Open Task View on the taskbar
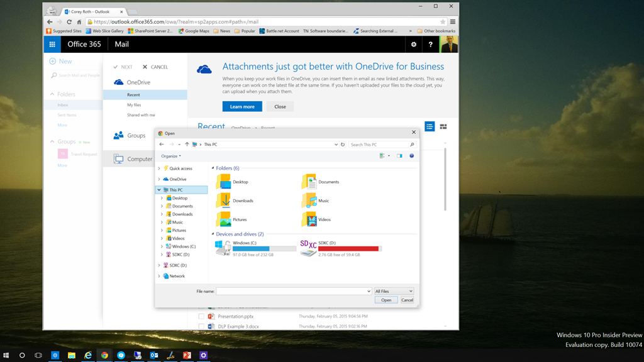 [38, 356]
